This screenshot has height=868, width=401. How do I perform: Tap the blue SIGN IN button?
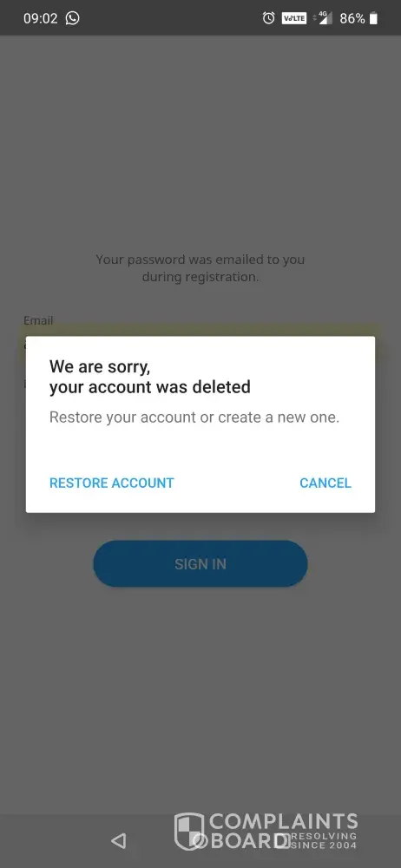[200, 563]
